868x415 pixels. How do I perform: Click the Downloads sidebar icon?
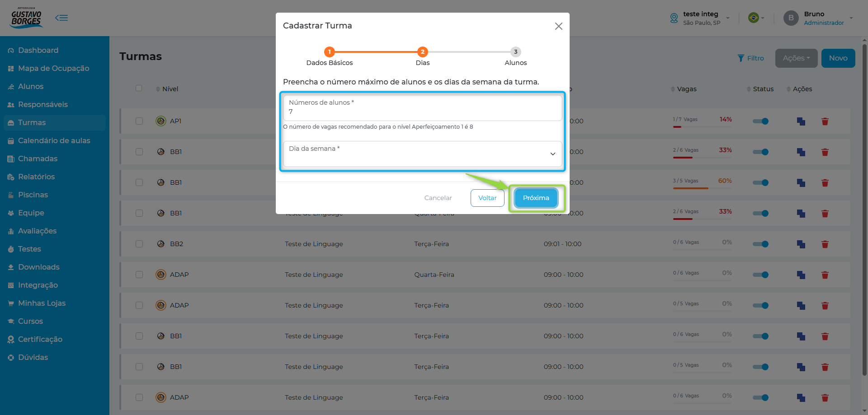(x=11, y=267)
